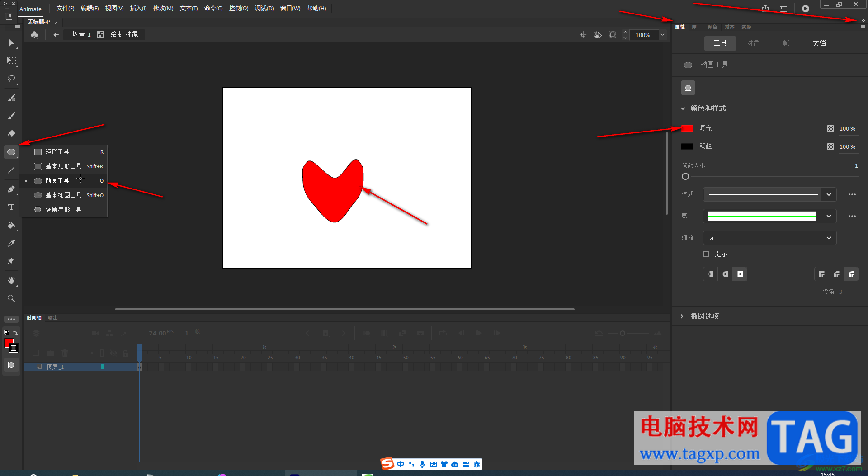Click the rotate stage hand icon
Screen dimensions: 868x476
point(598,35)
